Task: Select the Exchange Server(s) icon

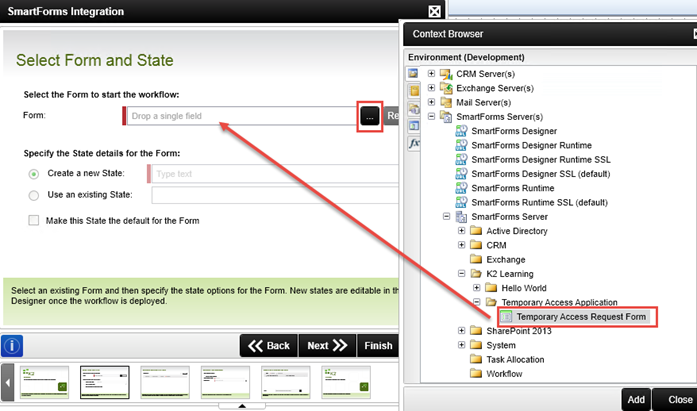Action: coord(446,88)
